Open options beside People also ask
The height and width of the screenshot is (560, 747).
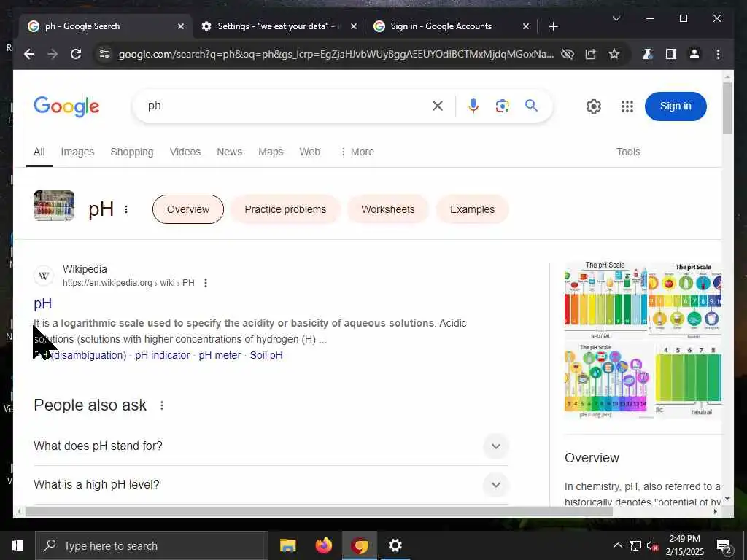(x=162, y=405)
